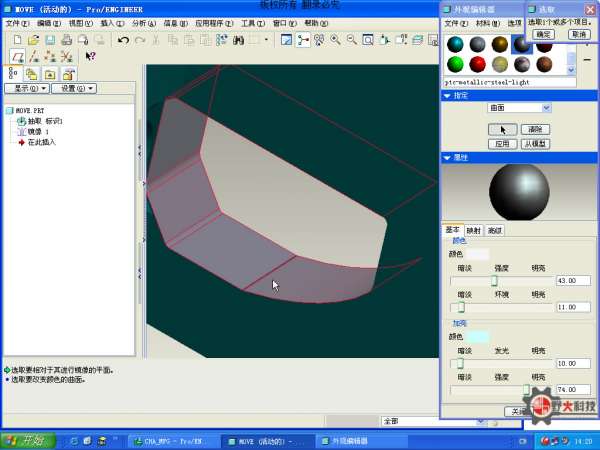
Task: Click the 确定 button in 选取 dialog
Action: [x=543, y=34]
